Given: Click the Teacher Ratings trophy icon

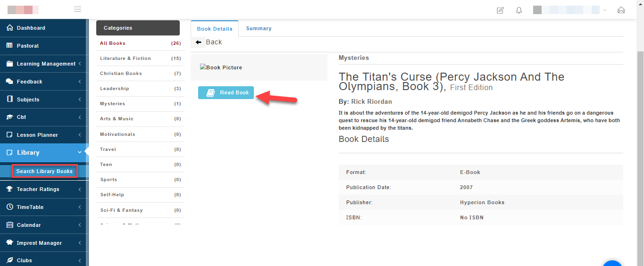Looking at the screenshot, I should coord(9,189).
